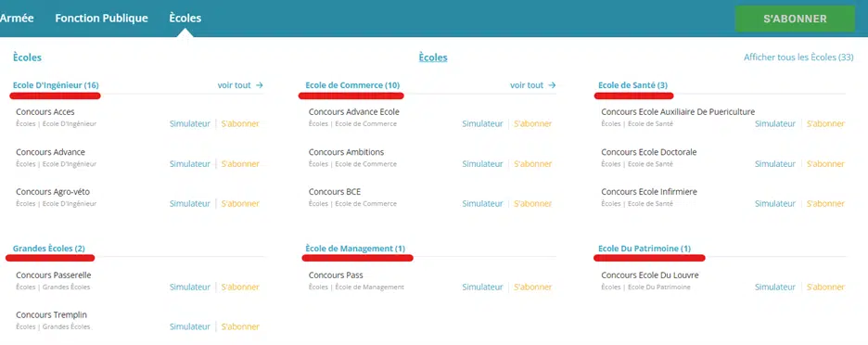Open the underlined Écoles center heading link
This screenshot has width=868, height=345.
click(x=433, y=57)
